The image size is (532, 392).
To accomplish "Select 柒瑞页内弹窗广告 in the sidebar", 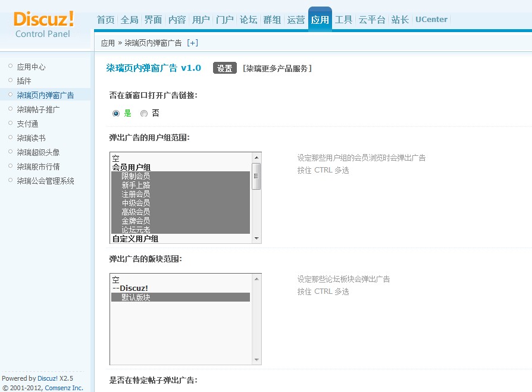I will tap(45, 95).
